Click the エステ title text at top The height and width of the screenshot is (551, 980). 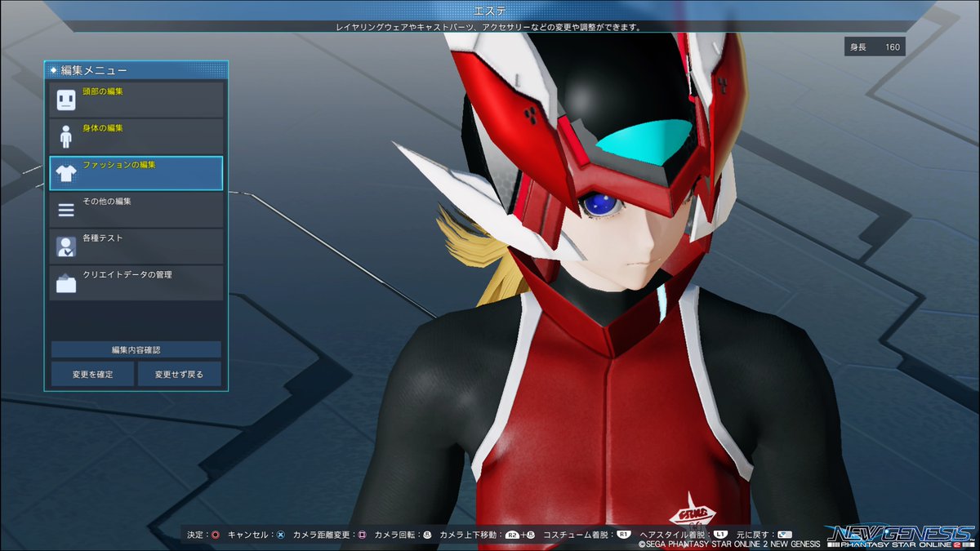click(490, 11)
